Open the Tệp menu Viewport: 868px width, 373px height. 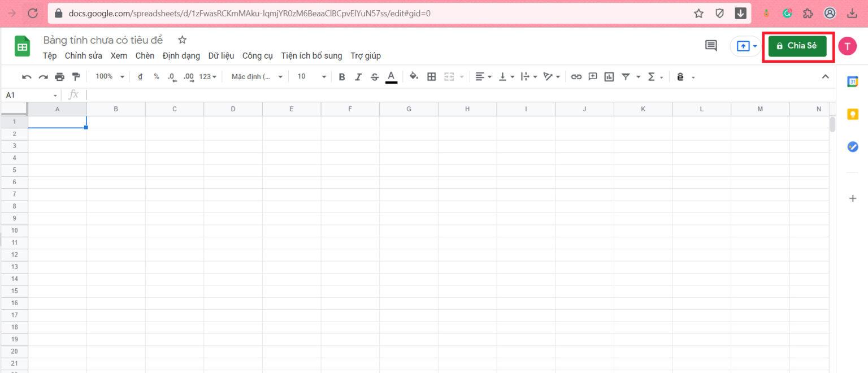pyautogui.click(x=50, y=55)
